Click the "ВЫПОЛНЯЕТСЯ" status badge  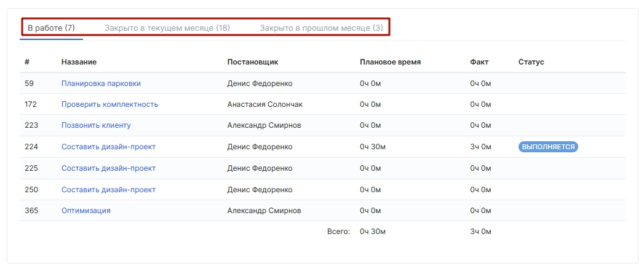click(x=548, y=147)
